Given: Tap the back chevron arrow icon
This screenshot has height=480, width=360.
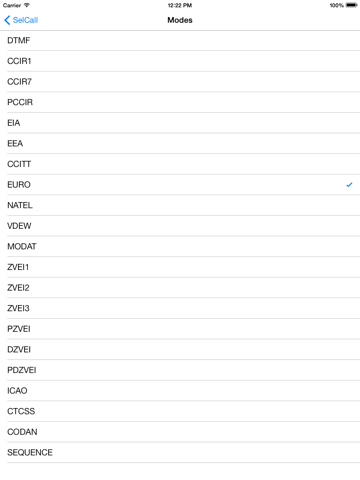Looking at the screenshot, I should (x=7, y=20).
